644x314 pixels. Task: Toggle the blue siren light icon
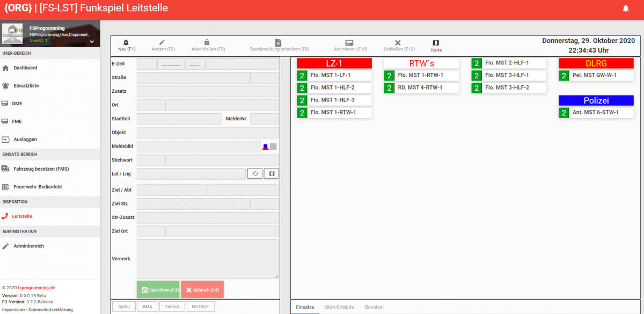tap(265, 147)
